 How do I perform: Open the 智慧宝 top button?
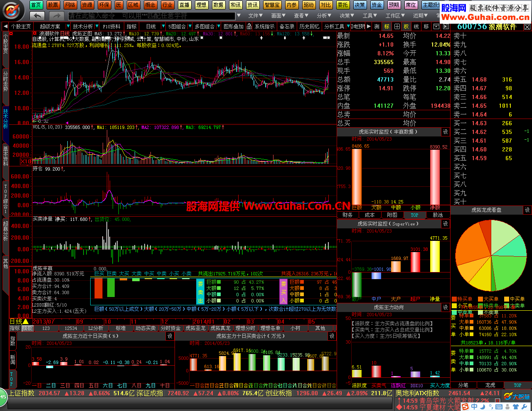(x=272, y=5)
